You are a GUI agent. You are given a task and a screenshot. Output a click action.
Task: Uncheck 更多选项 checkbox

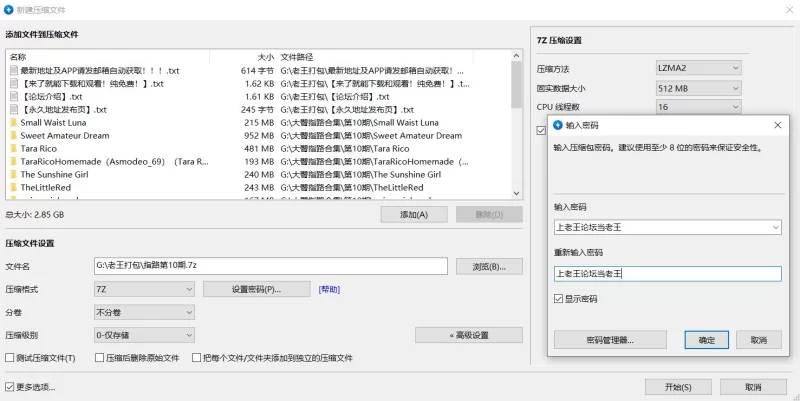(10, 387)
